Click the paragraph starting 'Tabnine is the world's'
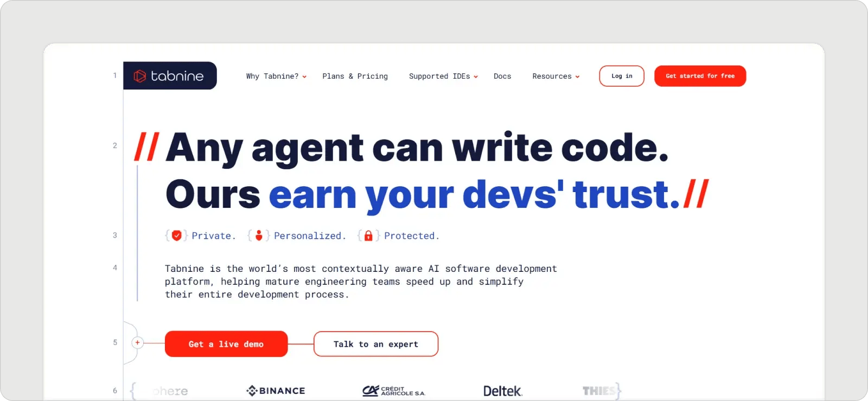This screenshot has width=868, height=401. (361, 282)
